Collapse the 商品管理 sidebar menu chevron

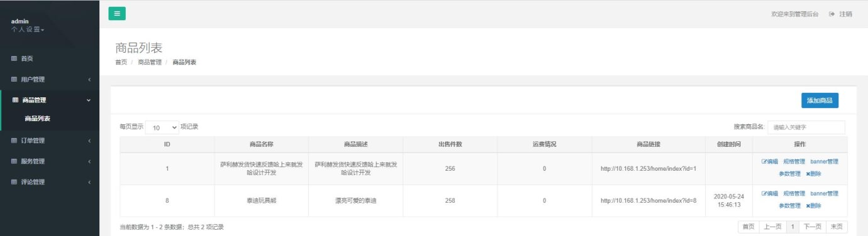pyautogui.click(x=89, y=100)
